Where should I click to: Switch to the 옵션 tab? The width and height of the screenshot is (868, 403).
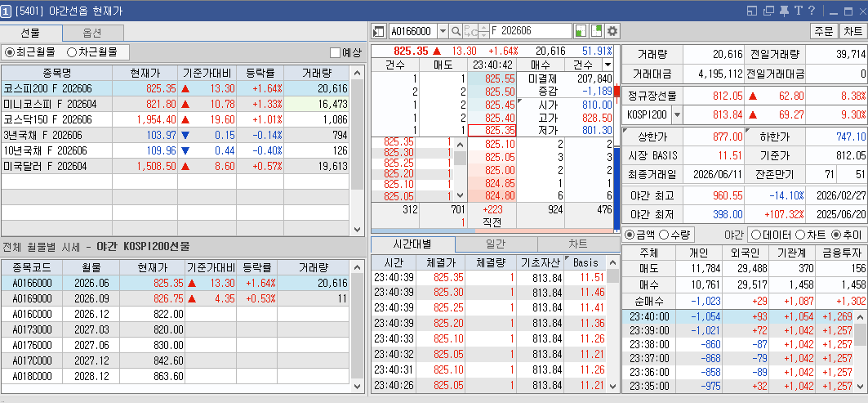(92, 34)
